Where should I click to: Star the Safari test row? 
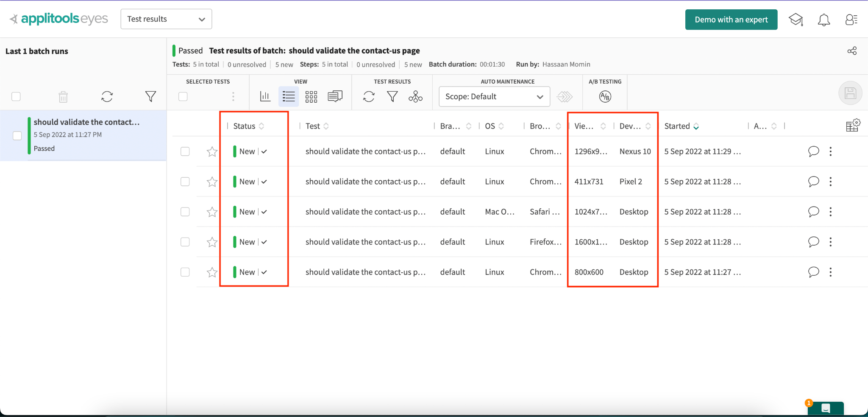[x=212, y=212]
